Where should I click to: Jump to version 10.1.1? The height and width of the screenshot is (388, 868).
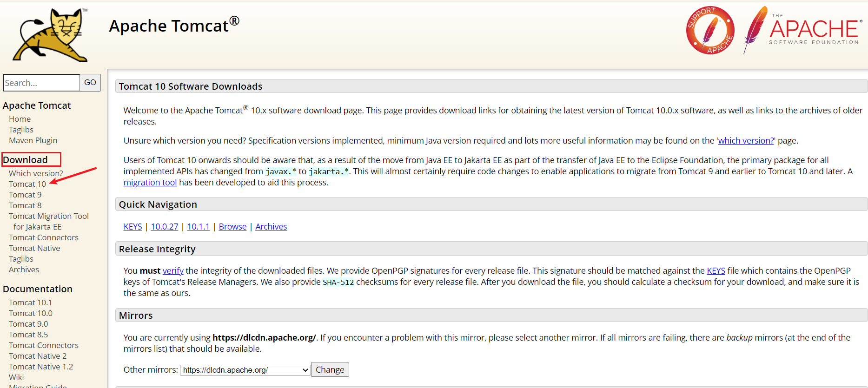[199, 227]
